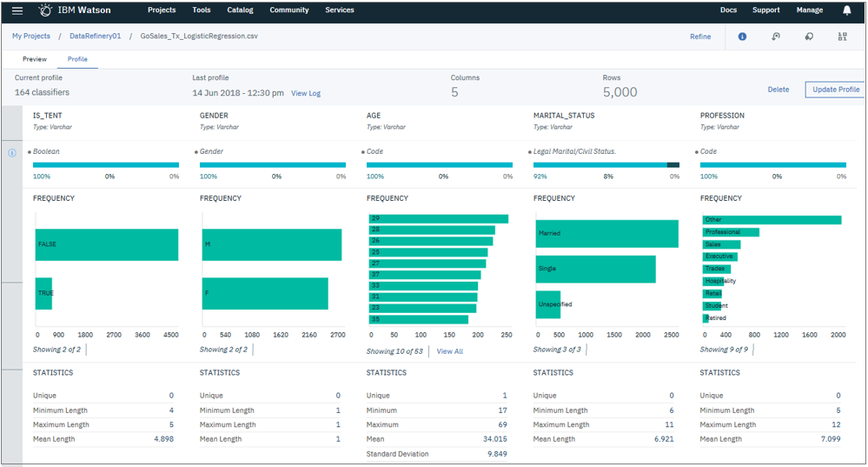This screenshot has width=868, height=467.
Task: Click the 8% unmatched value under MARITAL_STATUS
Action: (608, 177)
